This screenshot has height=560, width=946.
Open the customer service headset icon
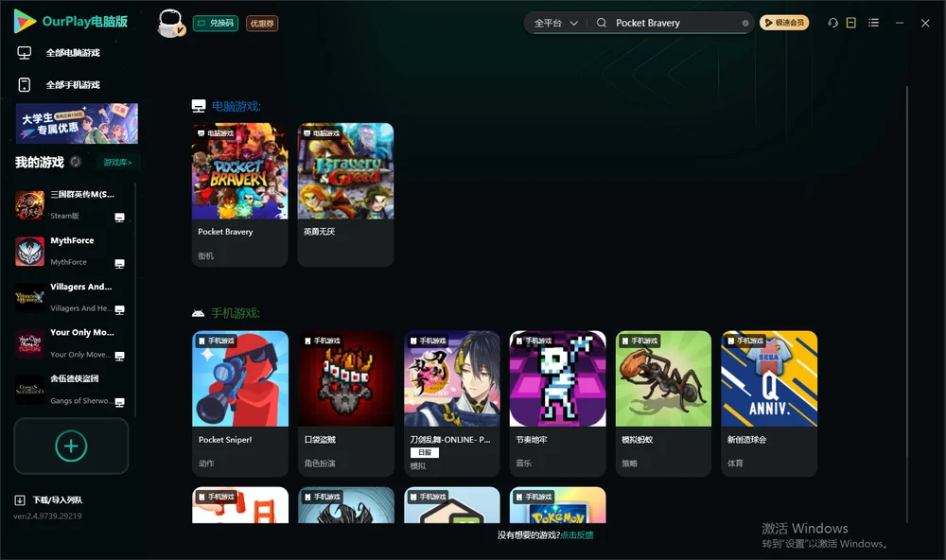coord(832,23)
